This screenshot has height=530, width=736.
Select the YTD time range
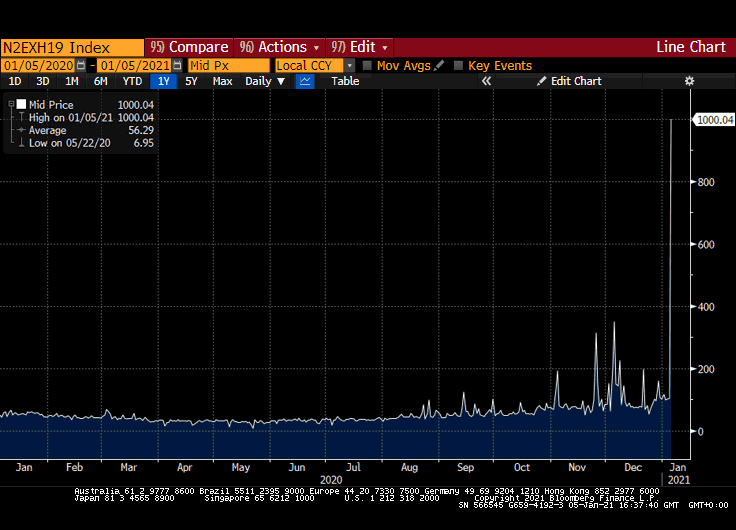click(x=132, y=81)
